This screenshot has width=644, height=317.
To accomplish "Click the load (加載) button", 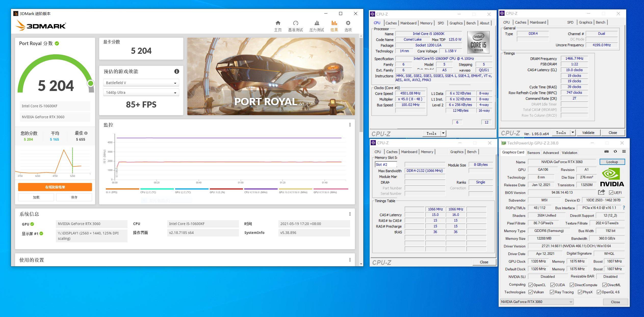I will (x=36, y=197).
